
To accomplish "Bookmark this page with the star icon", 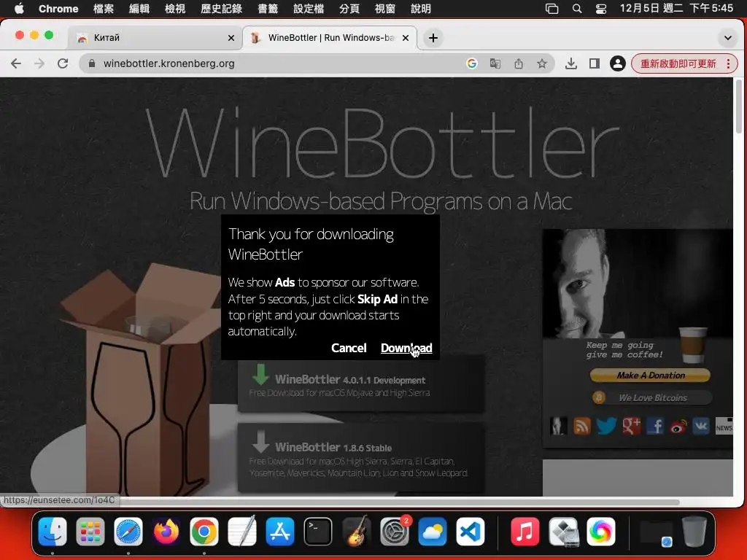I will tap(542, 63).
